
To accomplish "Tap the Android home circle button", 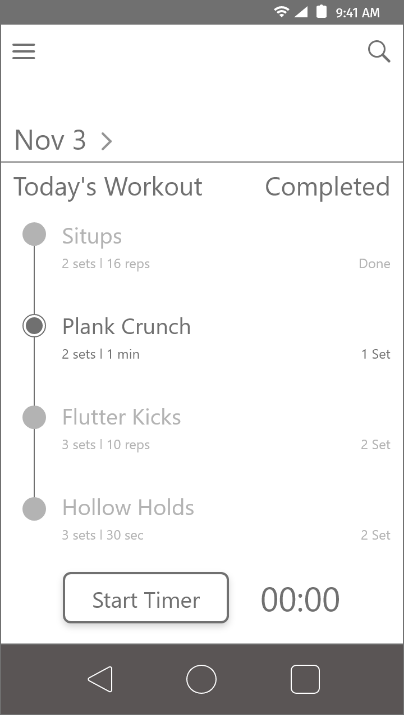I will click(x=201, y=679).
